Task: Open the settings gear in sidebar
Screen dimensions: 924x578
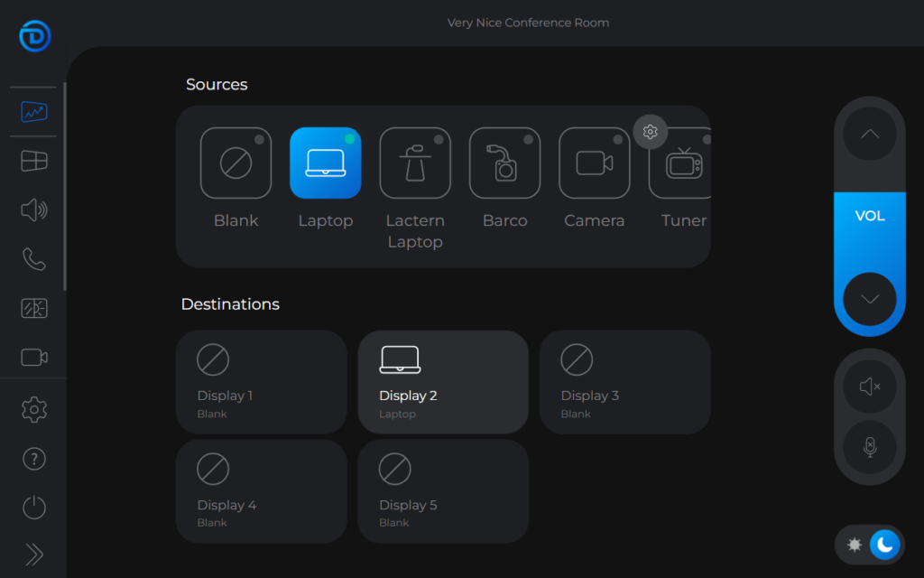Action: click(33, 409)
